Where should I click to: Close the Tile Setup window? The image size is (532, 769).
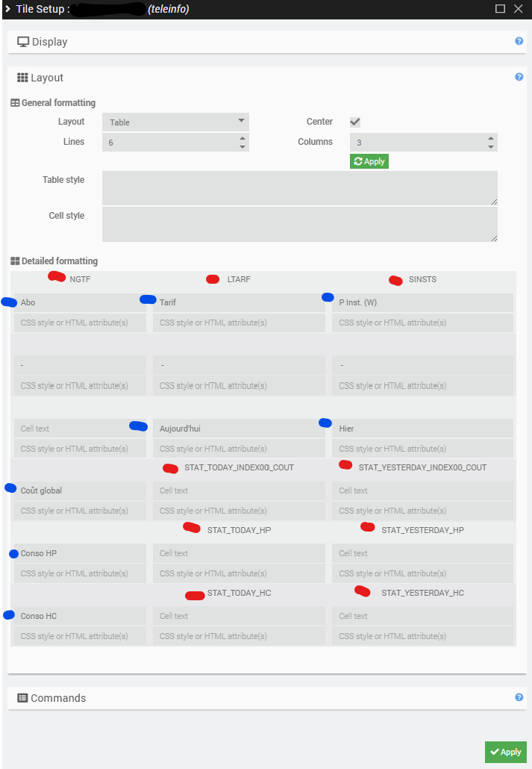click(519, 9)
